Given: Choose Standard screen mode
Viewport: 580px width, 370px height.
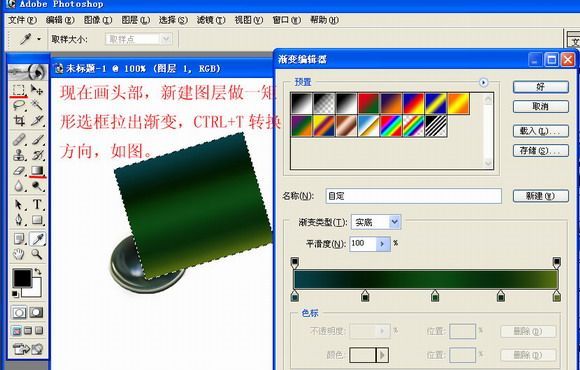Looking at the screenshot, I should pyautogui.click(x=17, y=331).
